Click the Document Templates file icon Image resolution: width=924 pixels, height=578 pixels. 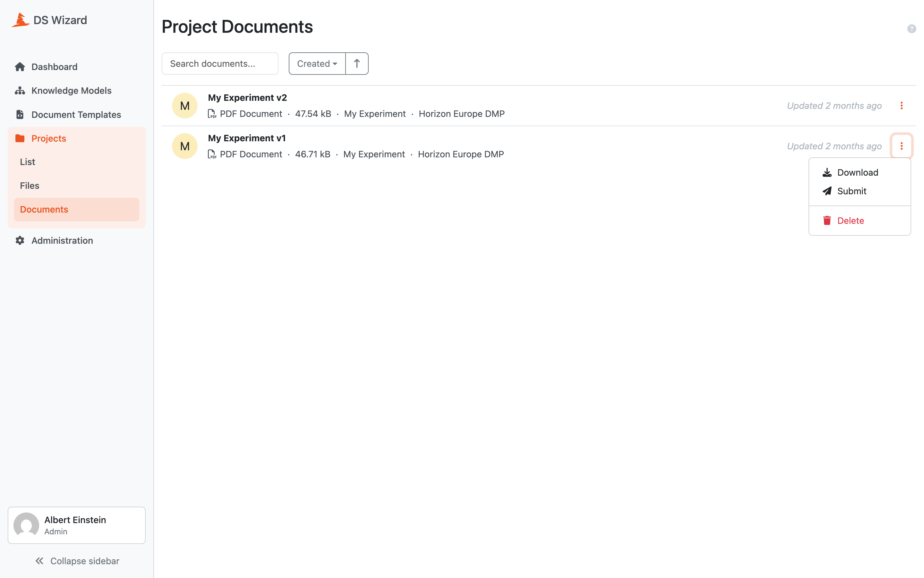[x=20, y=114]
